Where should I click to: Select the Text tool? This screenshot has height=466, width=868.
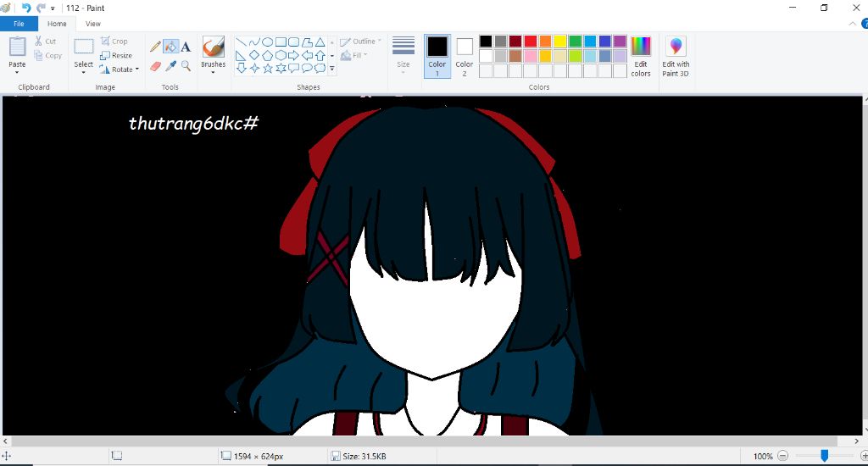[186, 47]
